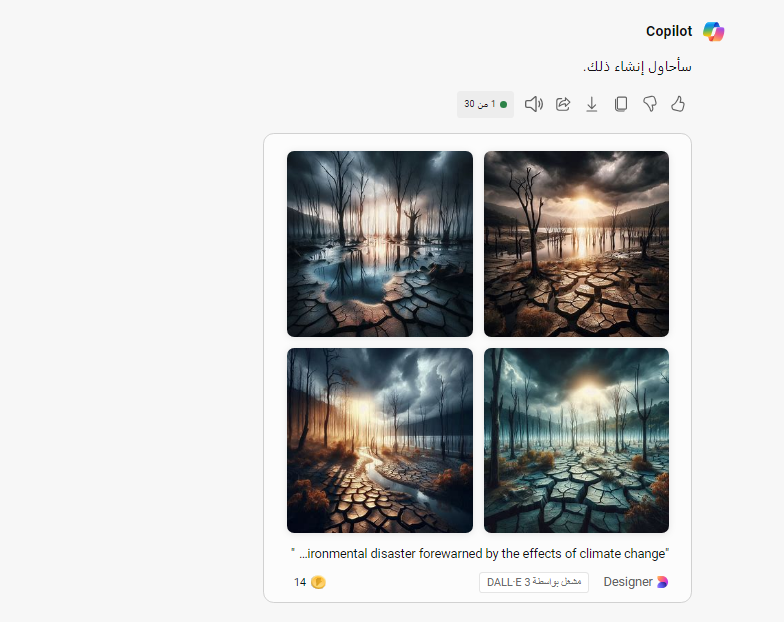Open the dead tree under stormy sun image

click(x=576, y=244)
